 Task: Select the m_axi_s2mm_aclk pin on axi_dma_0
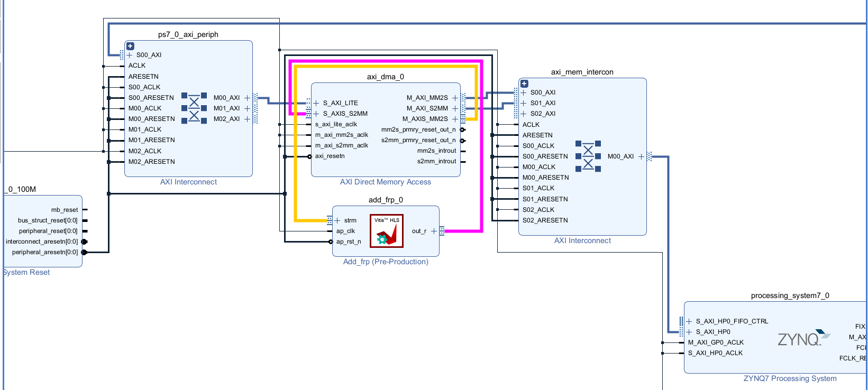(342, 145)
